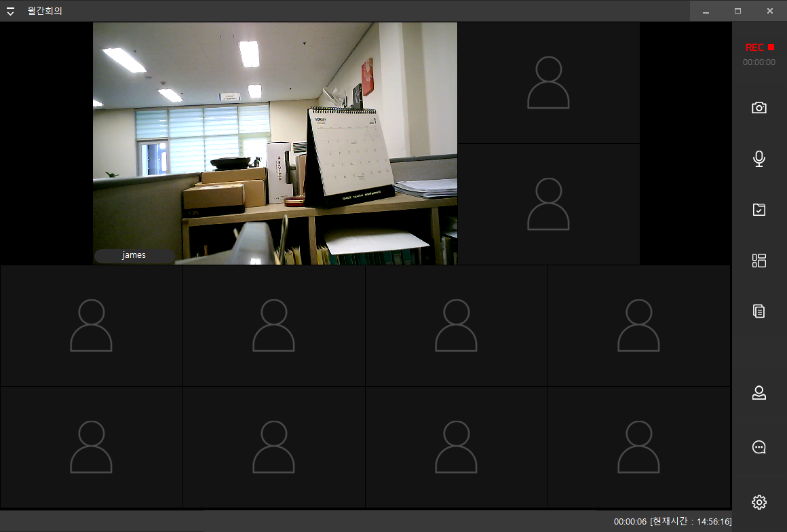Viewport: 787px width, 532px height.
Task: Click the recording timer "00:00:00" under REC
Action: (x=759, y=62)
